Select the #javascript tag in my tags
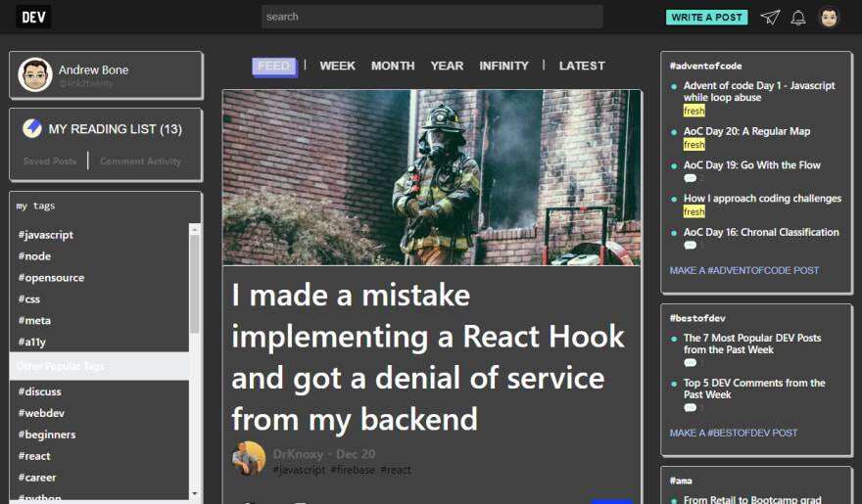Screen dimensions: 862x504 [x=46, y=235]
